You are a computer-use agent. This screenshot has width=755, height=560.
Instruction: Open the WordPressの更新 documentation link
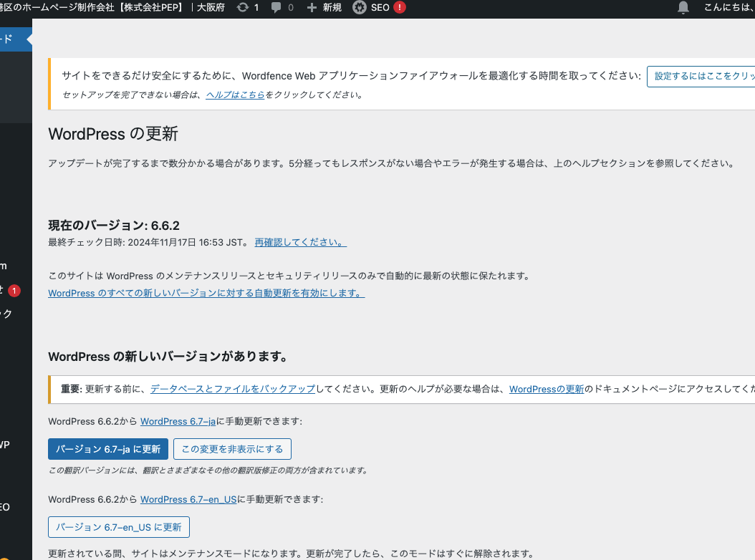tap(547, 389)
